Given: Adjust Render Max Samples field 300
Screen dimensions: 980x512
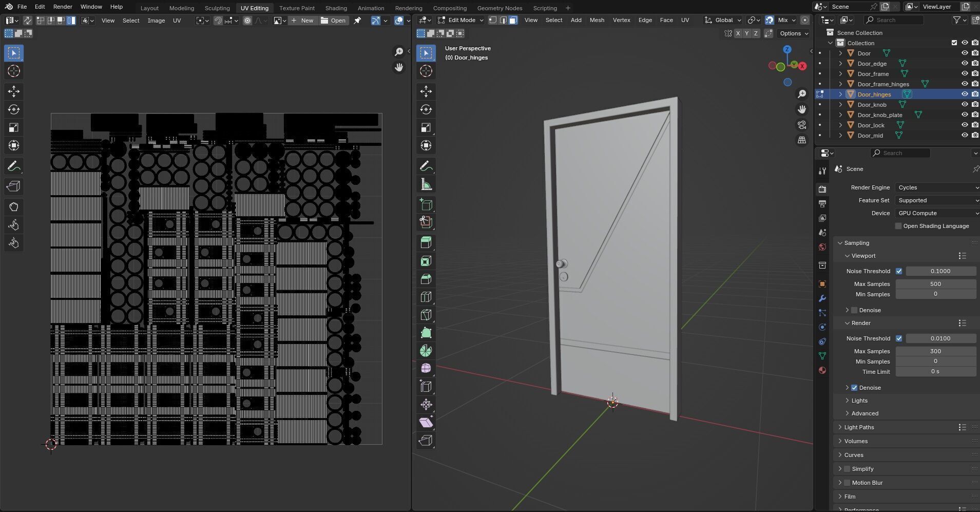Looking at the screenshot, I should (x=935, y=351).
